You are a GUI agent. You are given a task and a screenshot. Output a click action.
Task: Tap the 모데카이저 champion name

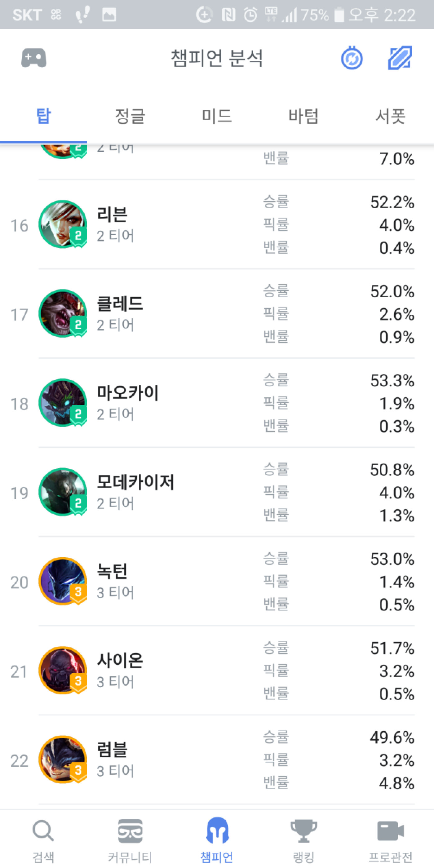point(135,482)
